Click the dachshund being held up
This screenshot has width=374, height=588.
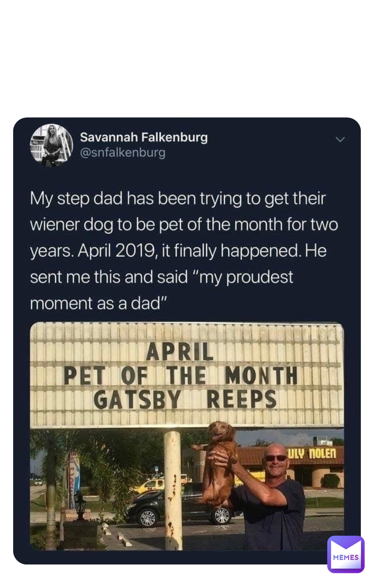tap(218, 461)
